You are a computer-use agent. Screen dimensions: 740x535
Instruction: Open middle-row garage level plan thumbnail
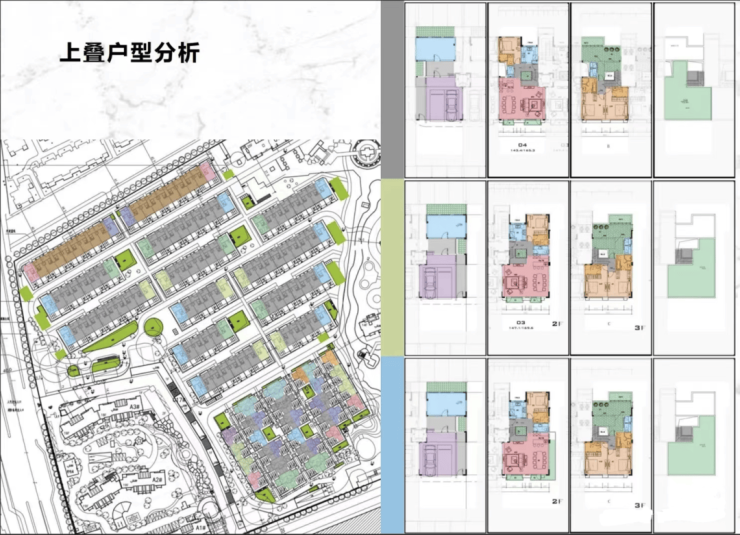coord(445,268)
